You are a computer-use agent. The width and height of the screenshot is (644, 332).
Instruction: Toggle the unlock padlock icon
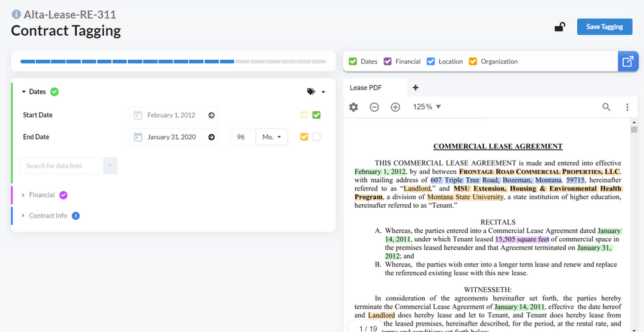[560, 27]
